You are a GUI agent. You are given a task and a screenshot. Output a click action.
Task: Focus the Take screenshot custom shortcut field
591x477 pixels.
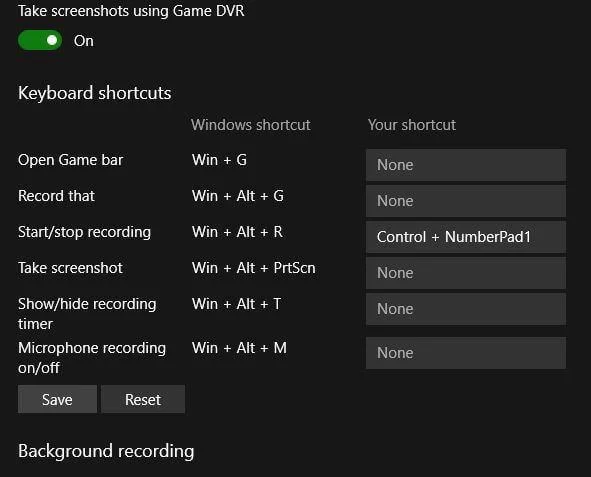pyautogui.click(x=466, y=273)
